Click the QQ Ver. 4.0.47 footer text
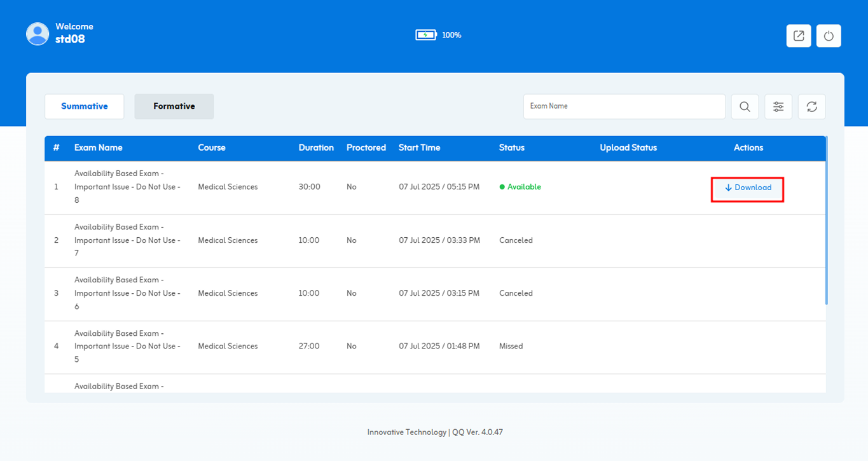The image size is (868, 461). coord(478,432)
